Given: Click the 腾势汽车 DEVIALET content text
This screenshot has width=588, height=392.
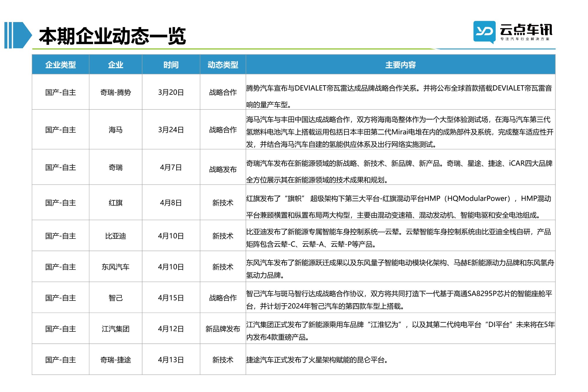Looking at the screenshot, I should 399,96.
